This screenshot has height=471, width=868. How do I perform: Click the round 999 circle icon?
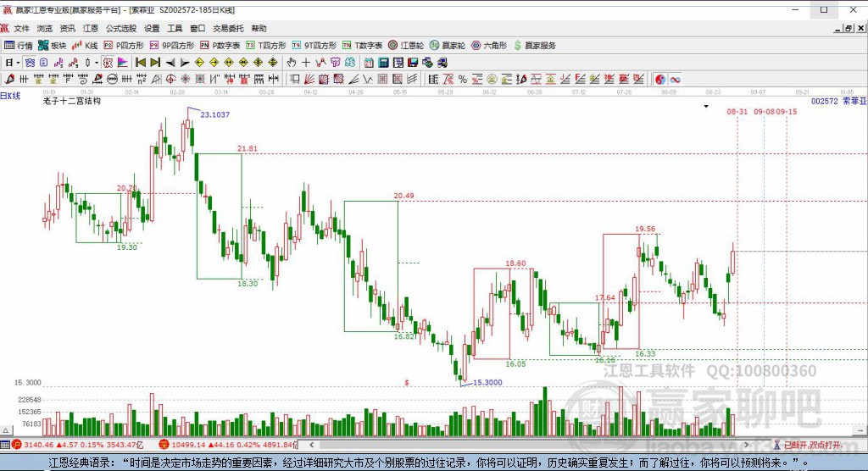[x=113, y=79]
